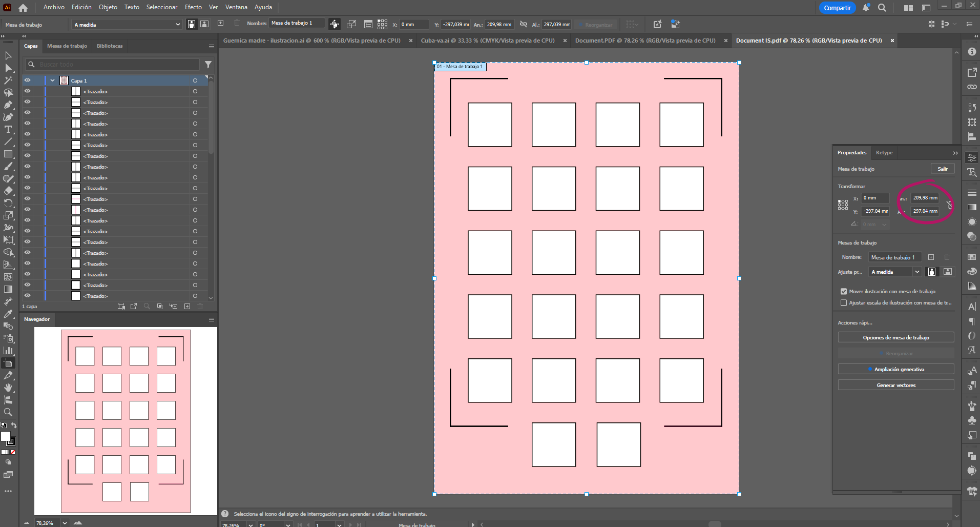The image size is (980, 527).
Task: Open the Efecto menu
Action: [x=193, y=7]
